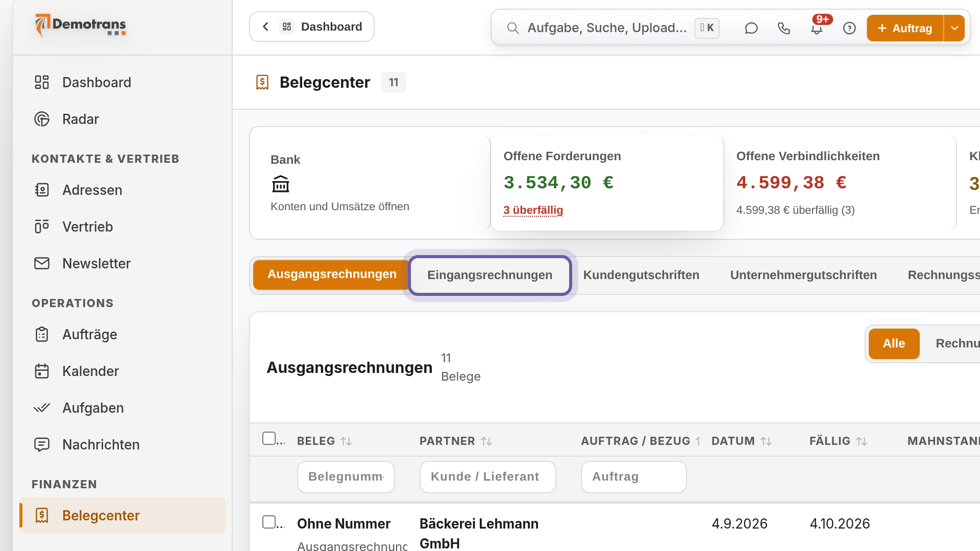The width and height of the screenshot is (980, 551).
Task: Click the 3 überfällig link
Action: point(533,210)
